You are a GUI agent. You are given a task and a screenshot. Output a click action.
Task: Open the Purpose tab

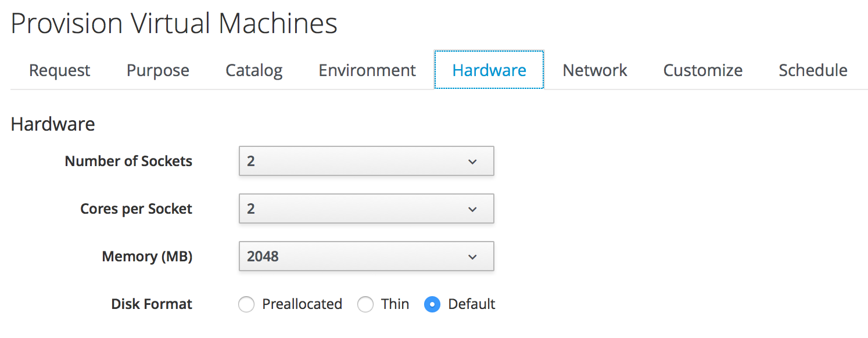pos(158,70)
